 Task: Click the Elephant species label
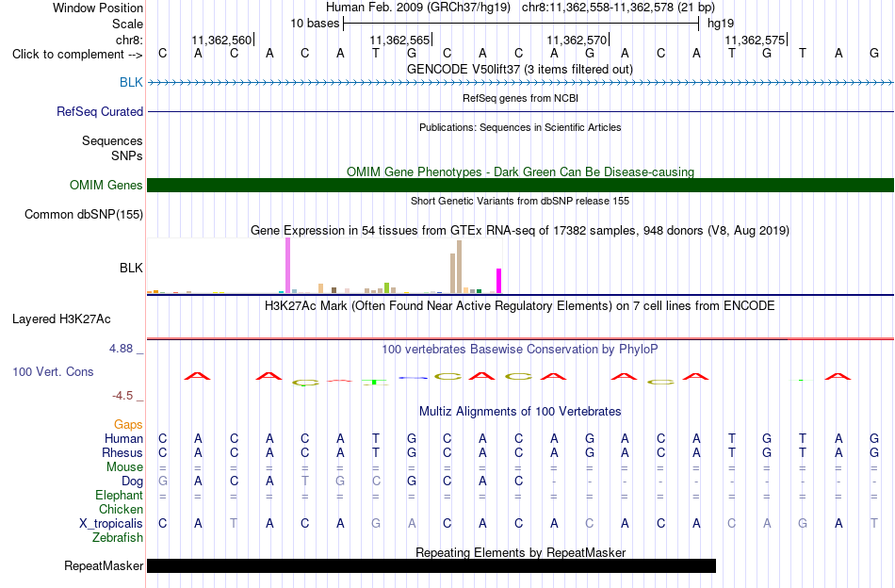(x=119, y=495)
